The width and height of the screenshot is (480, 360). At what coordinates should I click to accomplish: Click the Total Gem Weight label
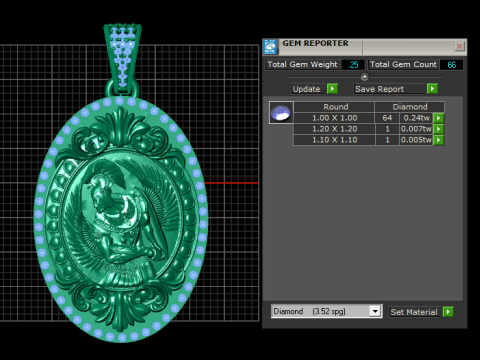tap(303, 64)
